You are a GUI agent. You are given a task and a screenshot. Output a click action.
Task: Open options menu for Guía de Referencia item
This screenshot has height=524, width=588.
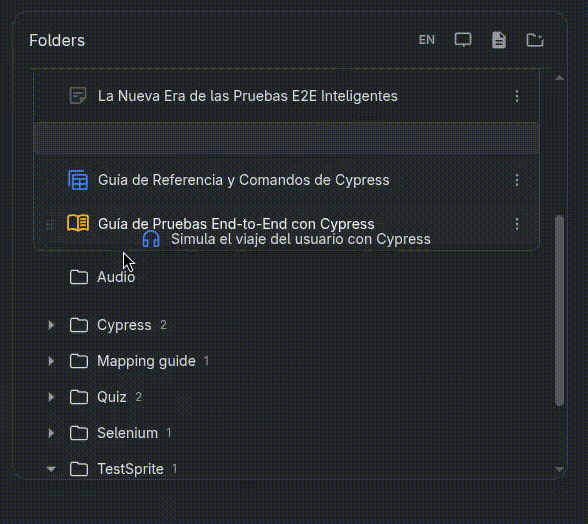(517, 180)
